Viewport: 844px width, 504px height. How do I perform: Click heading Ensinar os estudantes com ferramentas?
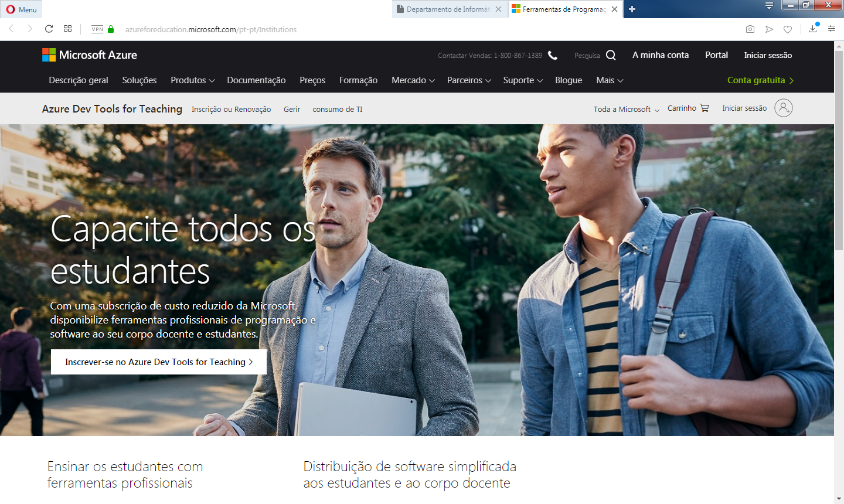click(125, 475)
